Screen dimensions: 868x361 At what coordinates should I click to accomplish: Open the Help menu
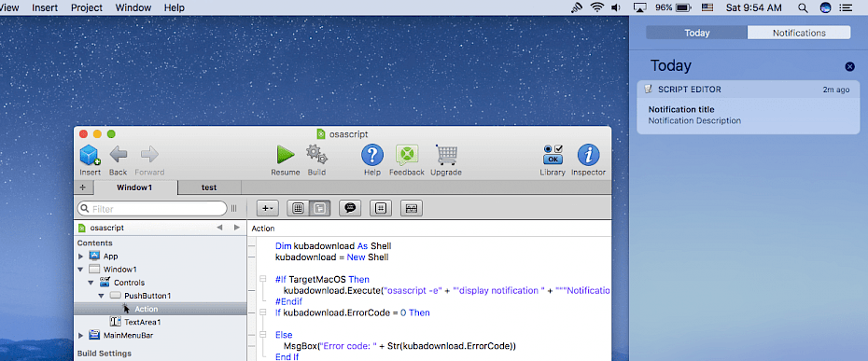(x=175, y=7)
